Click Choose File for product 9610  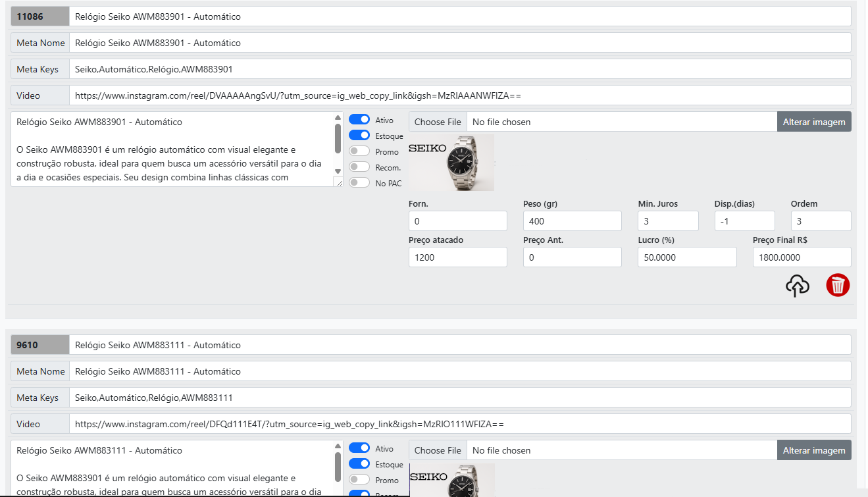438,450
